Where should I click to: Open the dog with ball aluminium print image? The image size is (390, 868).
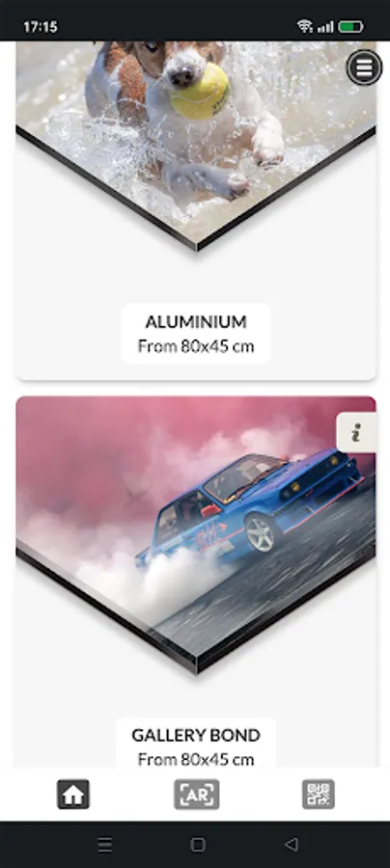pos(196,144)
